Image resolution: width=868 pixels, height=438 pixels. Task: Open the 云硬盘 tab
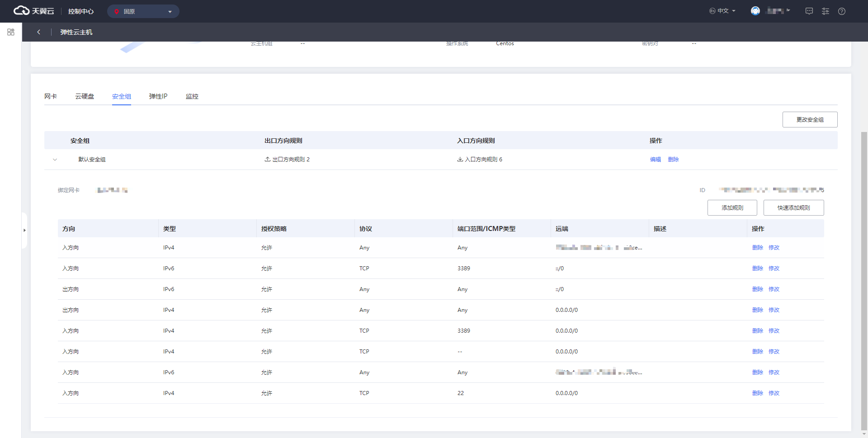(x=85, y=96)
